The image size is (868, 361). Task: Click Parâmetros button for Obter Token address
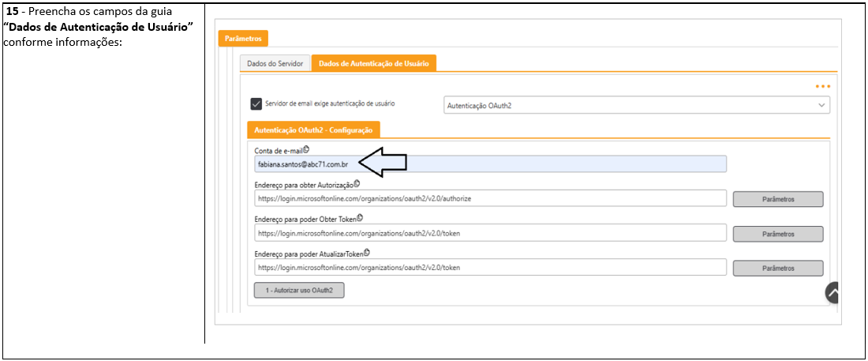click(x=777, y=234)
